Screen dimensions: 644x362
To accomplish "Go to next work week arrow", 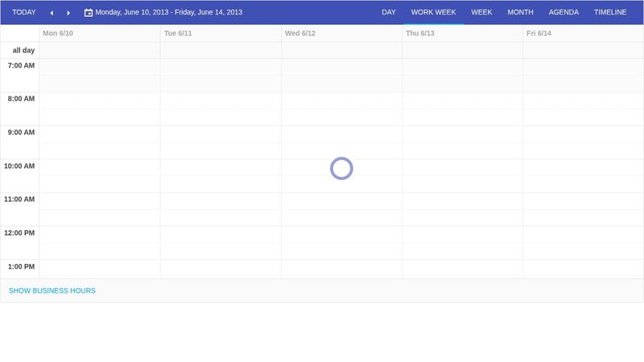I will click(x=68, y=13).
